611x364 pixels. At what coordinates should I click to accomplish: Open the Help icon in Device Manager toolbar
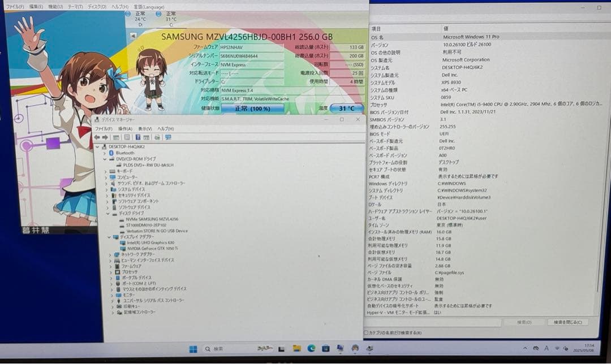click(x=138, y=137)
